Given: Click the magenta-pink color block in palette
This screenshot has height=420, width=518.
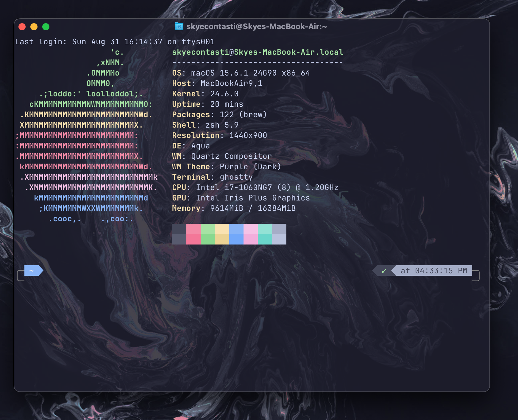Looking at the screenshot, I should coord(251,234).
